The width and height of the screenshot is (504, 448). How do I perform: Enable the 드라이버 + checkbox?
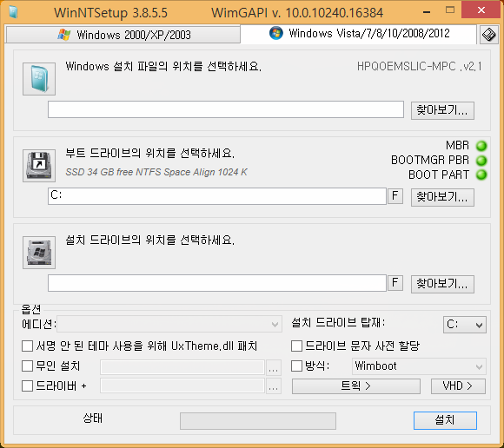27,386
